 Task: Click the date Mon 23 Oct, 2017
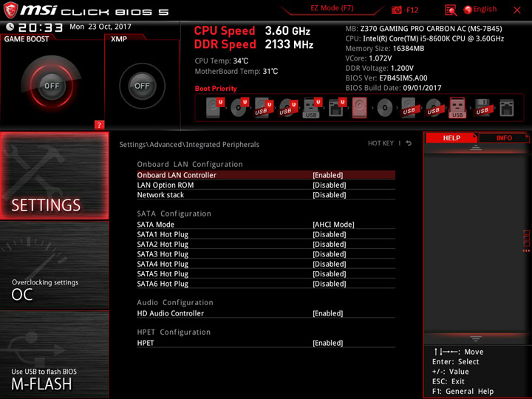[100, 27]
